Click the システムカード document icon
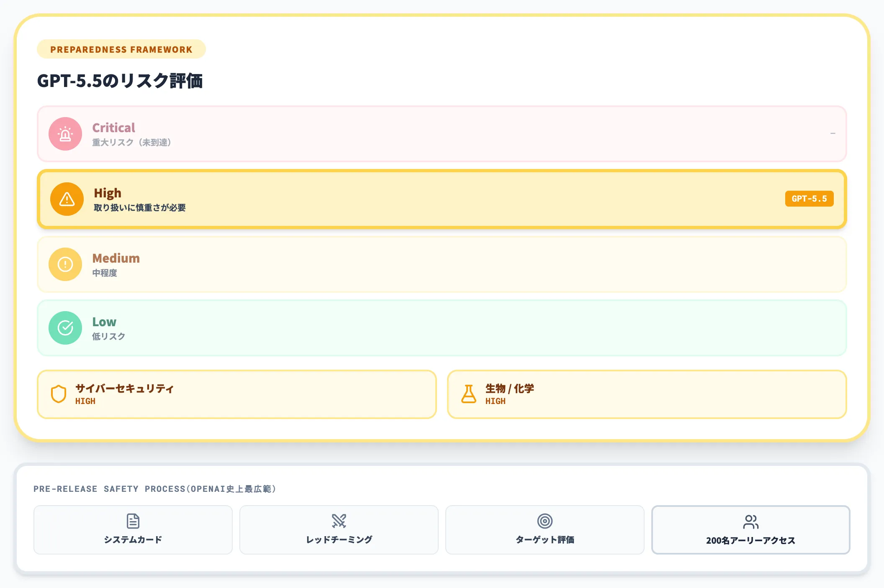884x588 pixels. (x=133, y=521)
